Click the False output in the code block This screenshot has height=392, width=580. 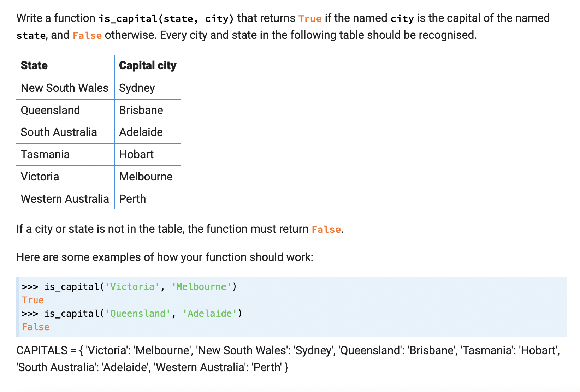(35, 327)
